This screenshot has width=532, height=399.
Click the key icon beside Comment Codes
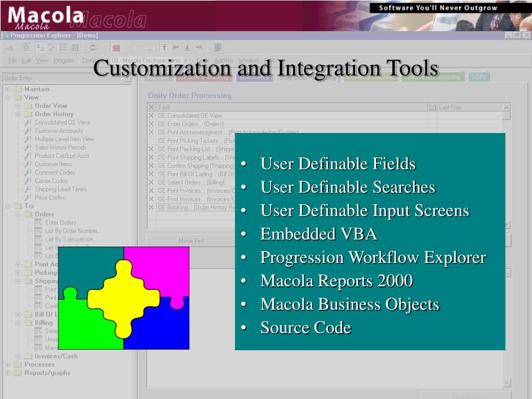(29, 172)
